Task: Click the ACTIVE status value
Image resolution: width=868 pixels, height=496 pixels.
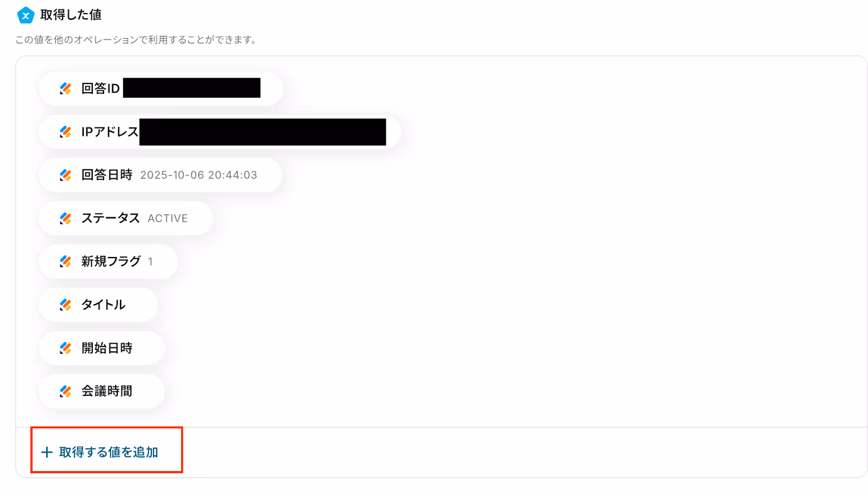Action: [x=168, y=218]
